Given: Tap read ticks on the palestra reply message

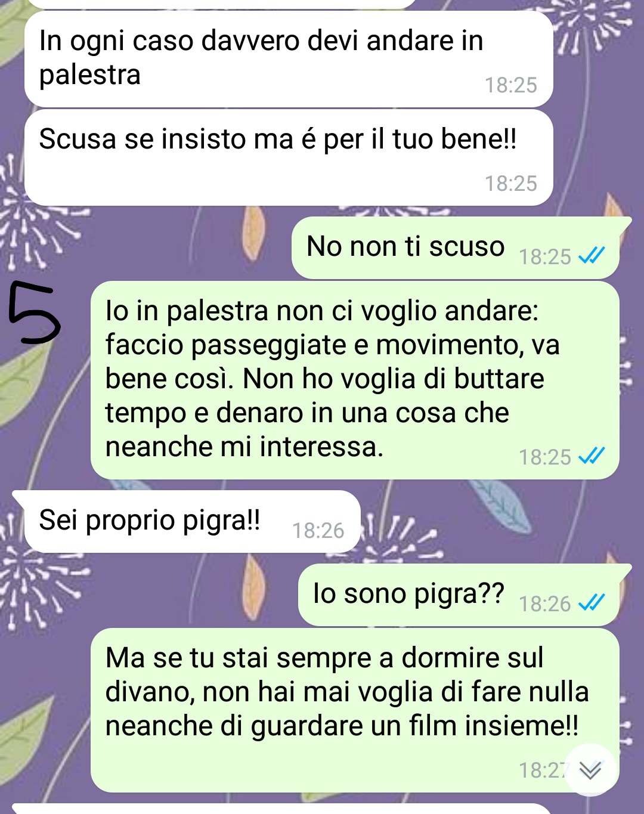Looking at the screenshot, I should click(592, 456).
